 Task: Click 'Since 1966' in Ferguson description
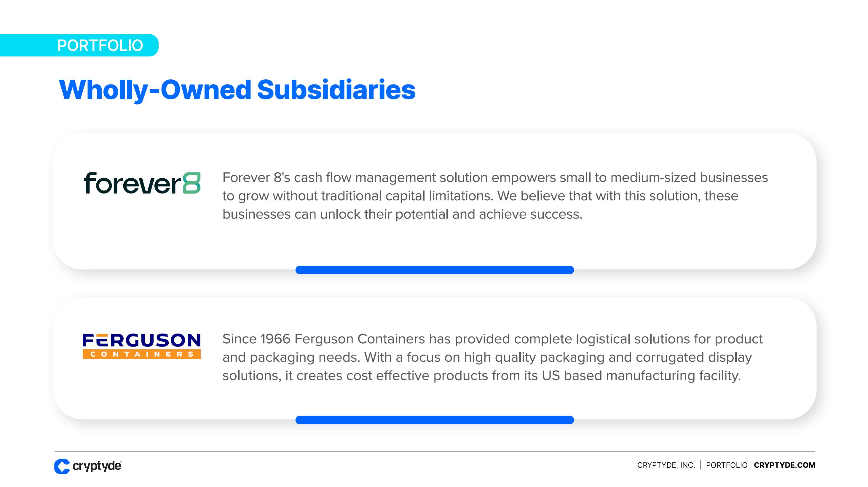(256, 339)
